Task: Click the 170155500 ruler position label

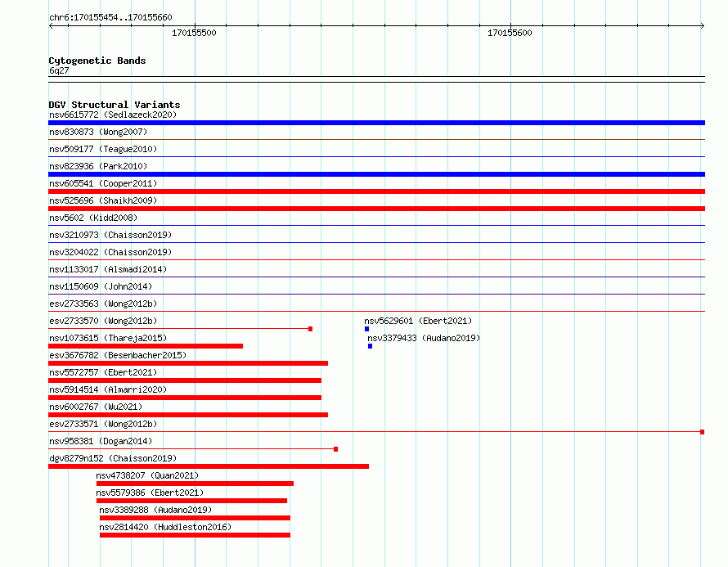Action: point(194,33)
